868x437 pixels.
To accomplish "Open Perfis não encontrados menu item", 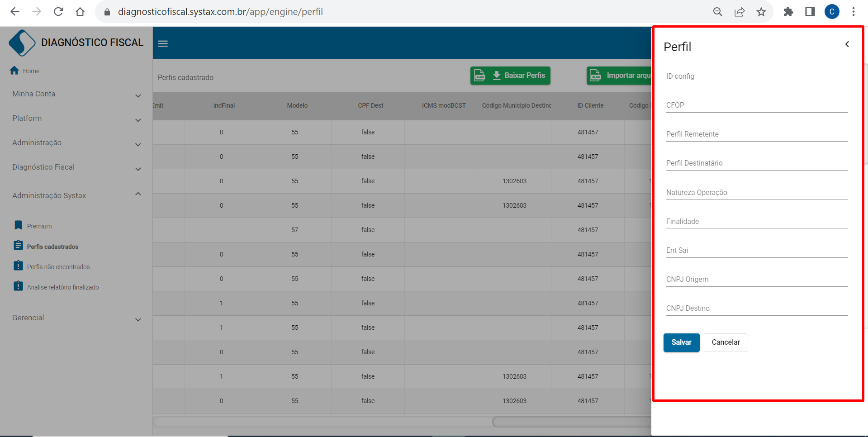I will (58, 267).
